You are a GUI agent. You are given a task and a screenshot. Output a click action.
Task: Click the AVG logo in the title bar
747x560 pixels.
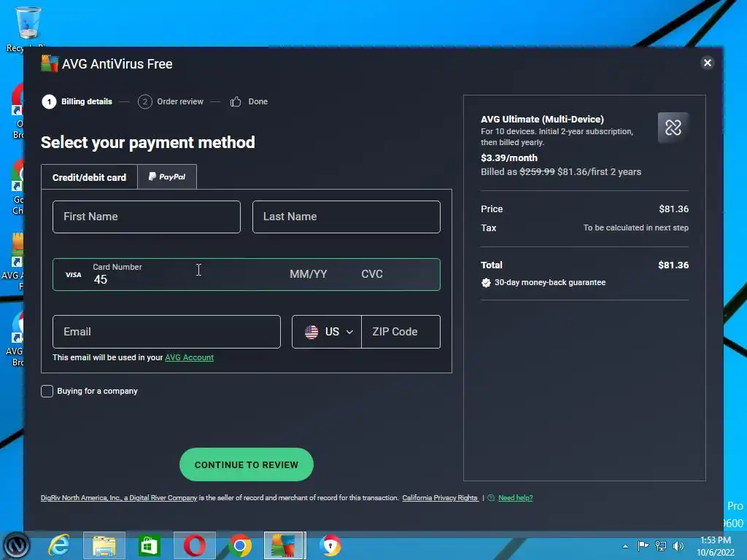50,63
